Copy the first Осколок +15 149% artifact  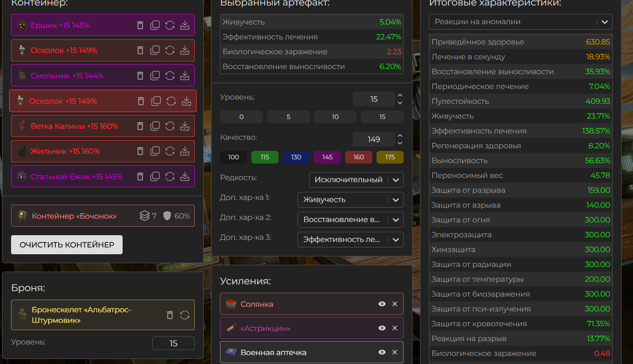point(155,50)
